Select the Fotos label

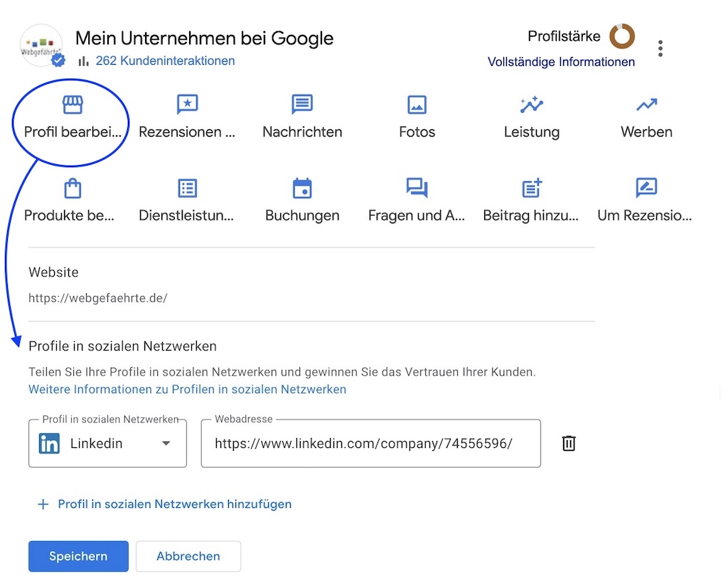[417, 132]
